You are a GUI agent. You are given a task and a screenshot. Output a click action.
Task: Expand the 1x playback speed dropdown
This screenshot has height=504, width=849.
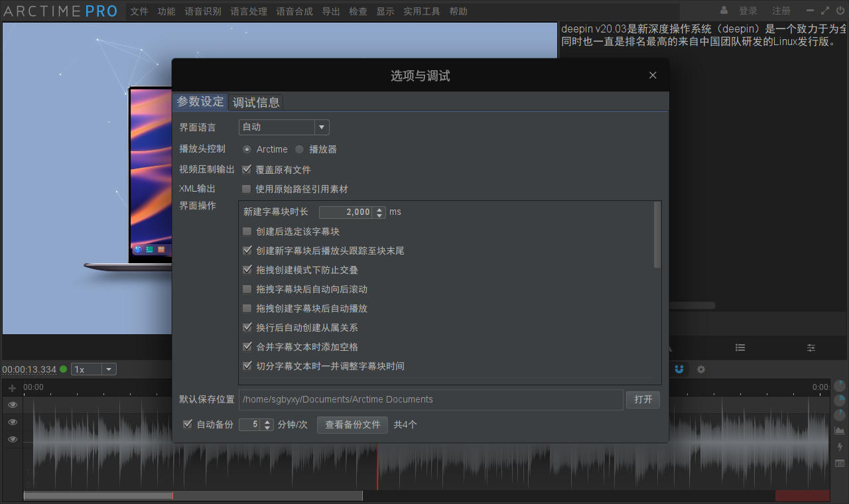(x=94, y=369)
